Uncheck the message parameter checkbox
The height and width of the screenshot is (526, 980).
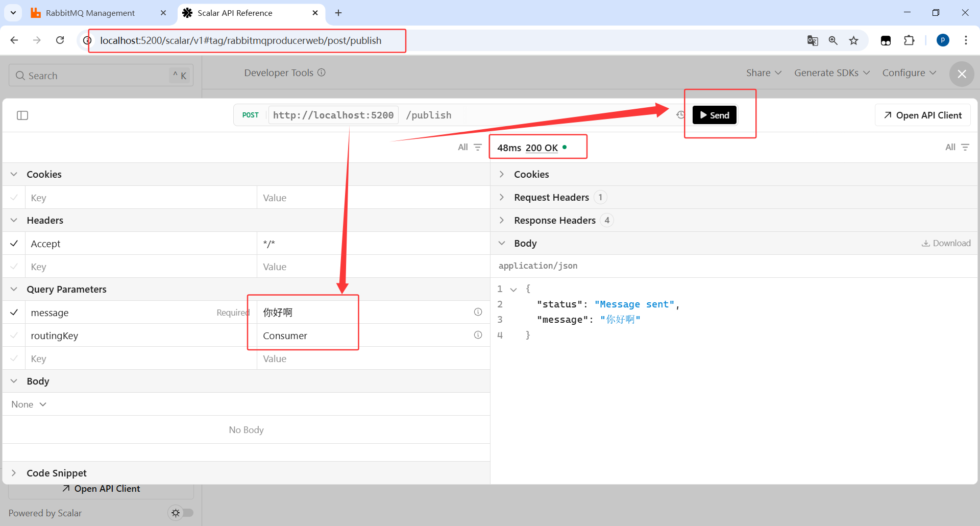pos(14,313)
